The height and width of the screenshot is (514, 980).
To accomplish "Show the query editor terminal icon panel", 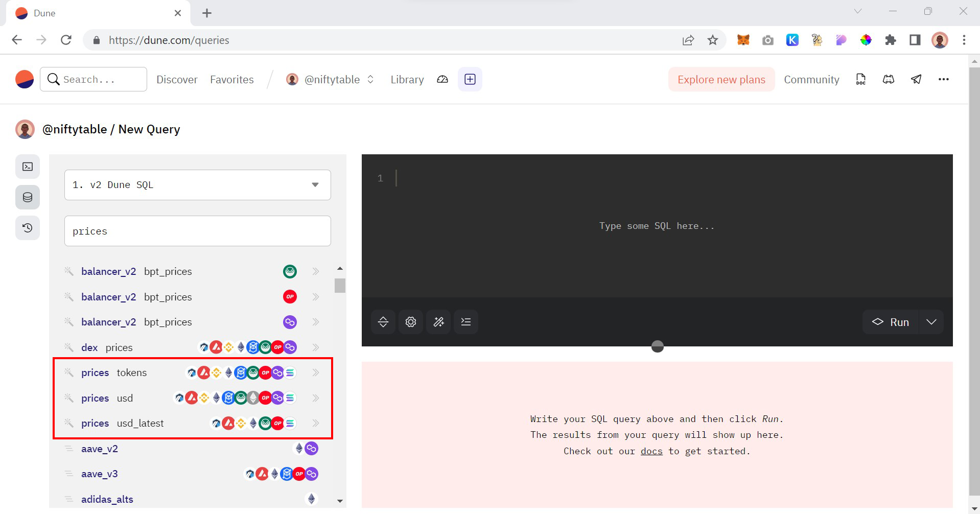I will click(x=28, y=167).
